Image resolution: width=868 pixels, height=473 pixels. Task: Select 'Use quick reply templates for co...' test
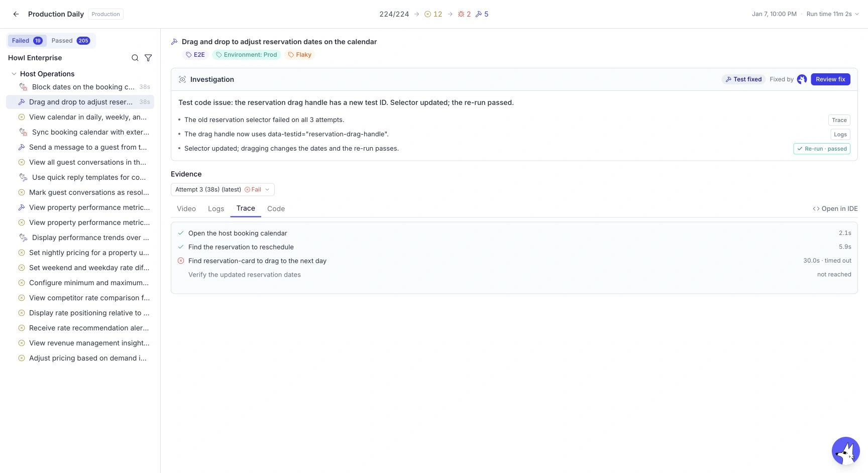point(80,177)
